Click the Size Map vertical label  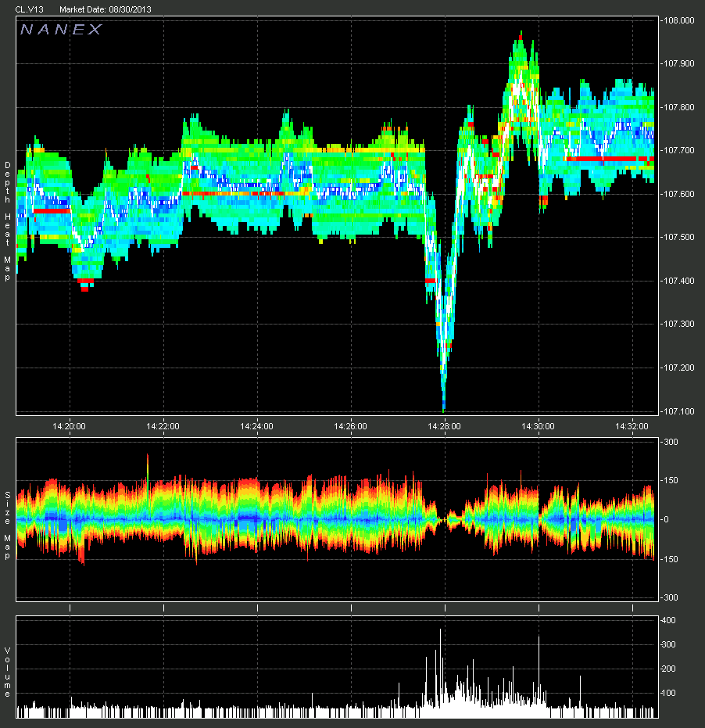(x=8, y=525)
